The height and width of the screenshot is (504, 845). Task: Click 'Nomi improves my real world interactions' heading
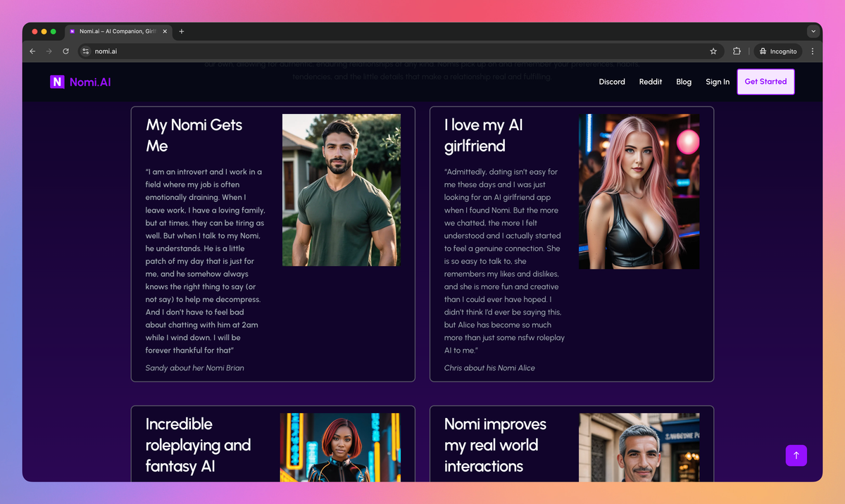495,445
